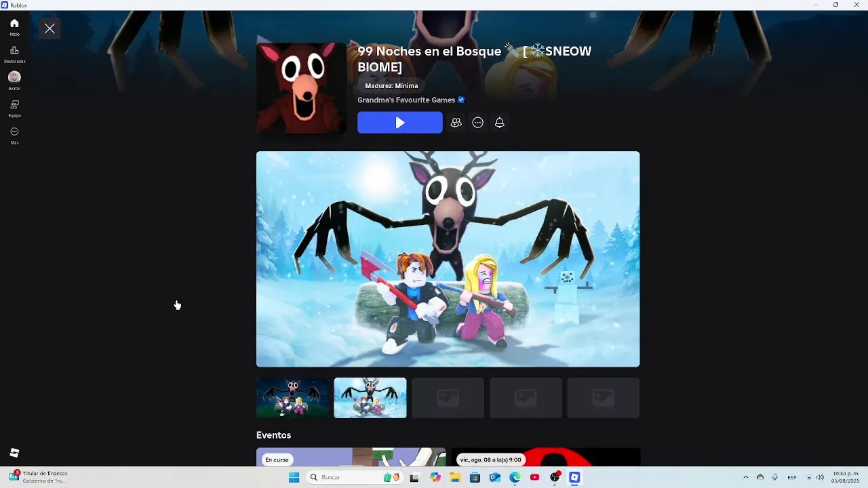The width and height of the screenshot is (868, 488).
Task: Open the friends/invite icon next to play
Action: [456, 123]
